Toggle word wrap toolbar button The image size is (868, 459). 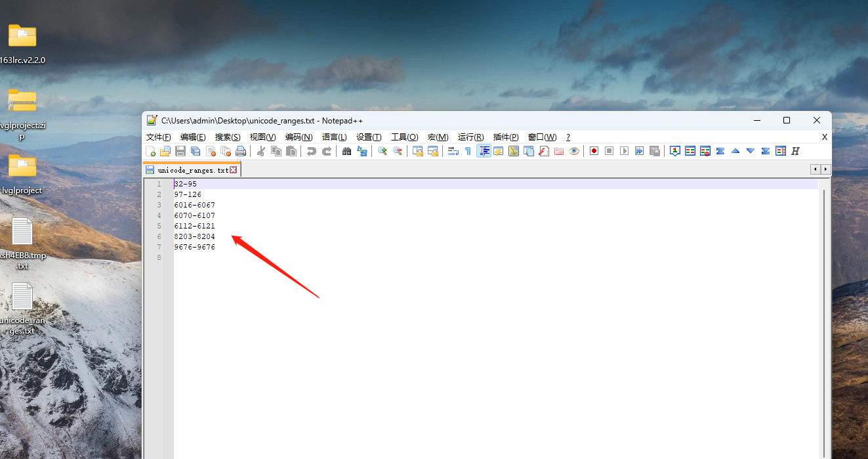453,151
